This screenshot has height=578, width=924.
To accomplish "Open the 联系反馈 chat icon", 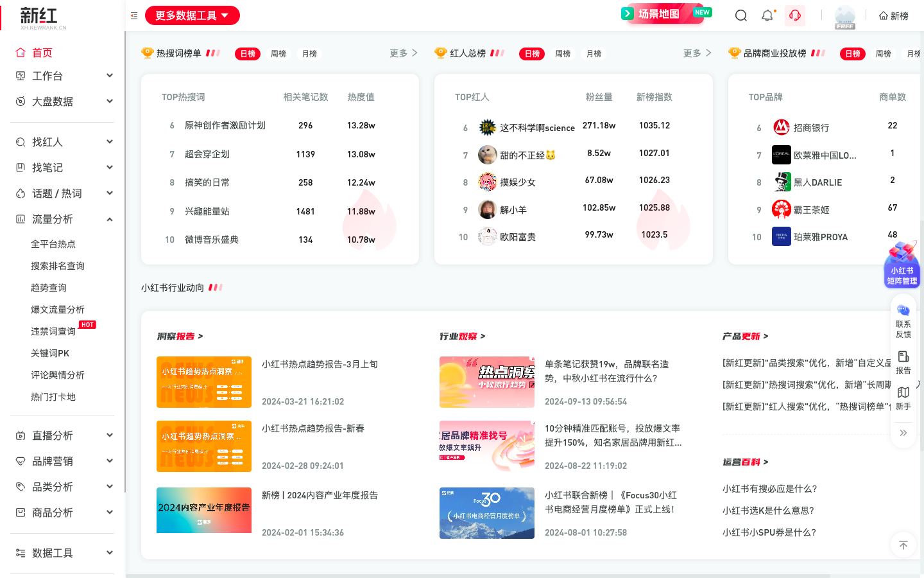I will coord(903,321).
